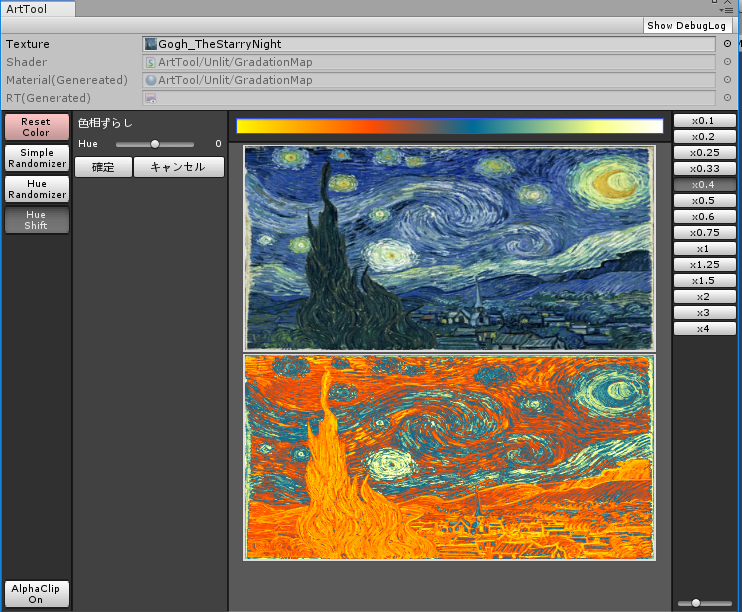This screenshot has height=612, width=742.
Task: Set preview scale to x3
Action: [x=704, y=313]
